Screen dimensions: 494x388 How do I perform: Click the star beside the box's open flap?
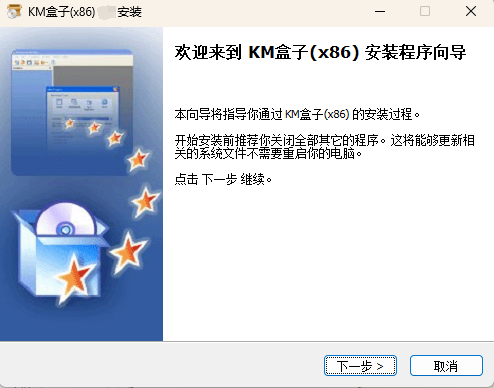tap(128, 251)
